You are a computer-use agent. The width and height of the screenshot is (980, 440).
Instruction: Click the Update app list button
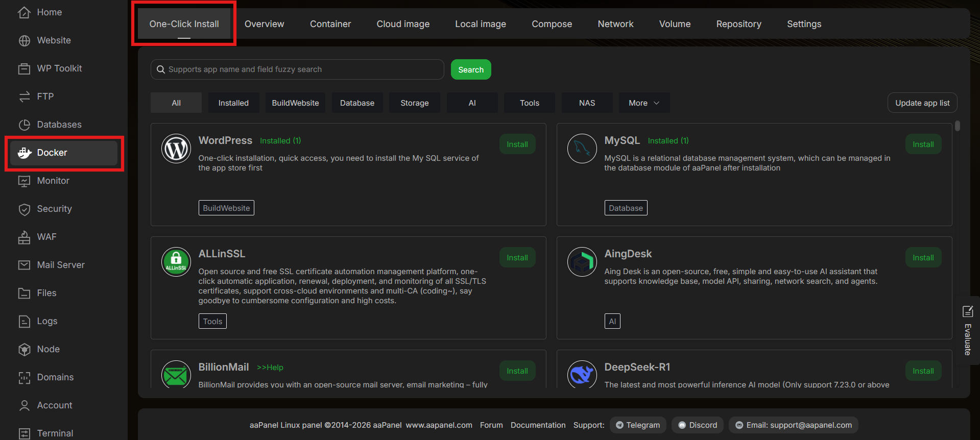click(x=922, y=103)
